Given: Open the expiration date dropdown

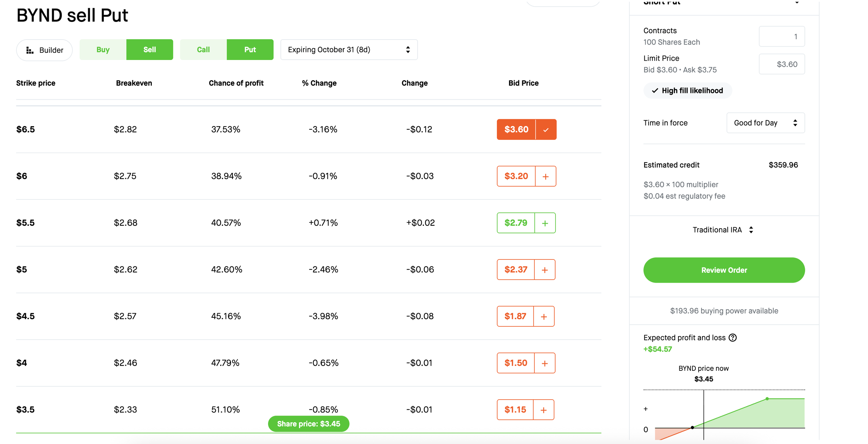Looking at the screenshot, I should [349, 50].
